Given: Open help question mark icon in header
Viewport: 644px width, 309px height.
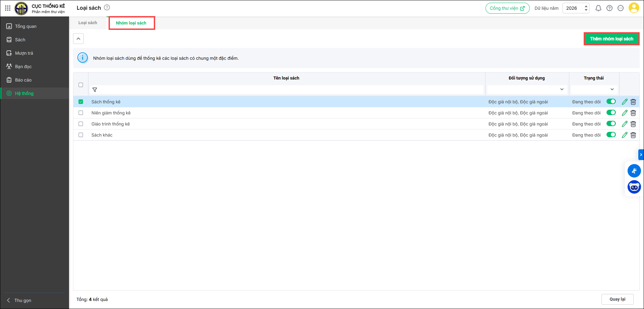Looking at the screenshot, I should tap(609, 8).
